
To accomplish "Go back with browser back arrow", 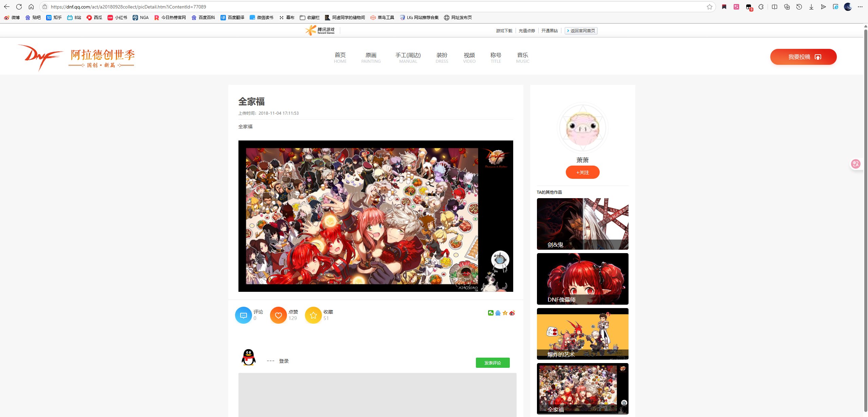I will [x=7, y=7].
